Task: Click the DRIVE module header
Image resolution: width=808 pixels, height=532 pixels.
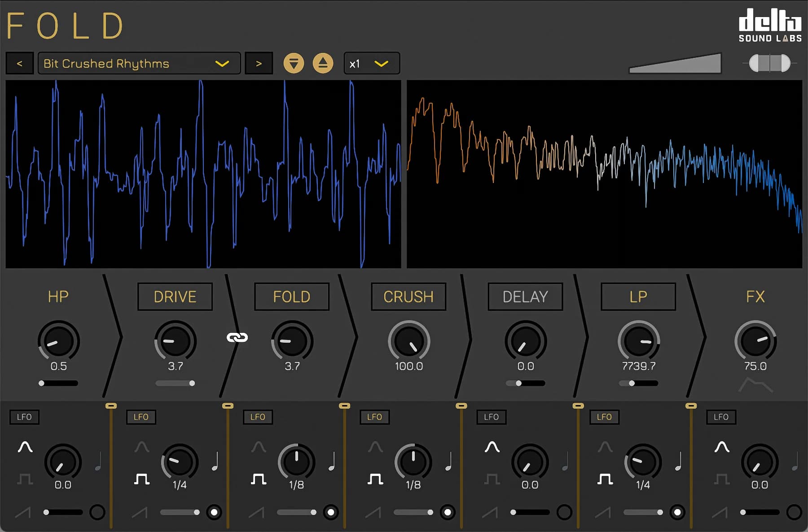Action: [x=175, y=297]
